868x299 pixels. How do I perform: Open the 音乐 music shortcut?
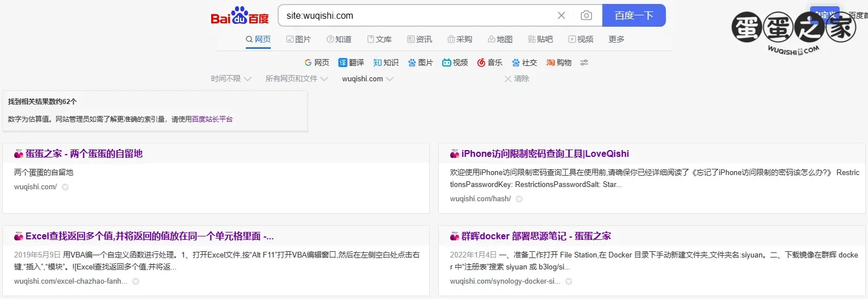[x=490, y=63]
